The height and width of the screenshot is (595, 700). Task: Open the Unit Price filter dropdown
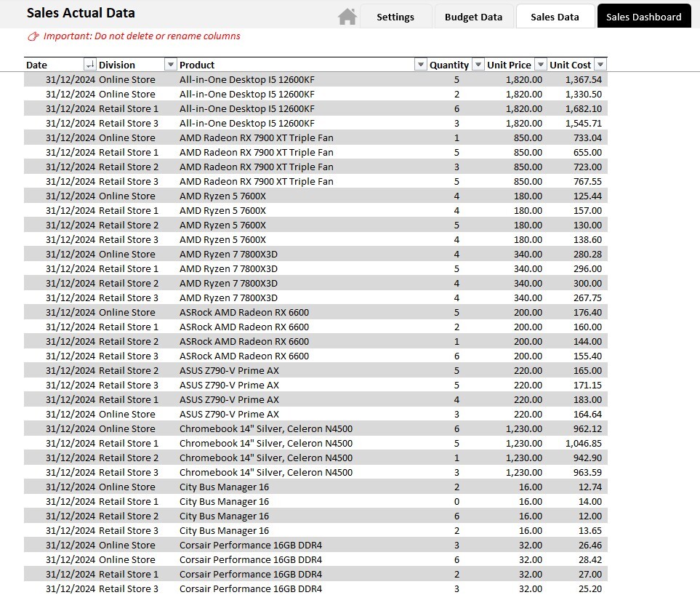pyautogui.click(x=541, y=65)
